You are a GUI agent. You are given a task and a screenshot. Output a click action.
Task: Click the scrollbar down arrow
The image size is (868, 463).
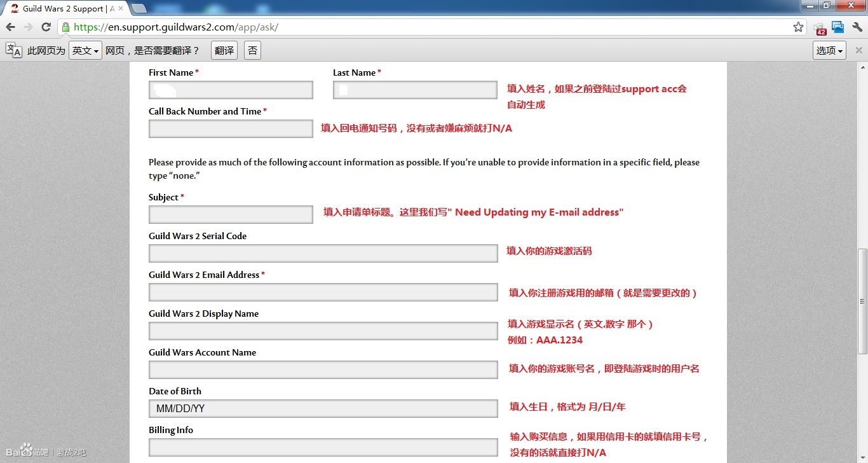[862, 458]
